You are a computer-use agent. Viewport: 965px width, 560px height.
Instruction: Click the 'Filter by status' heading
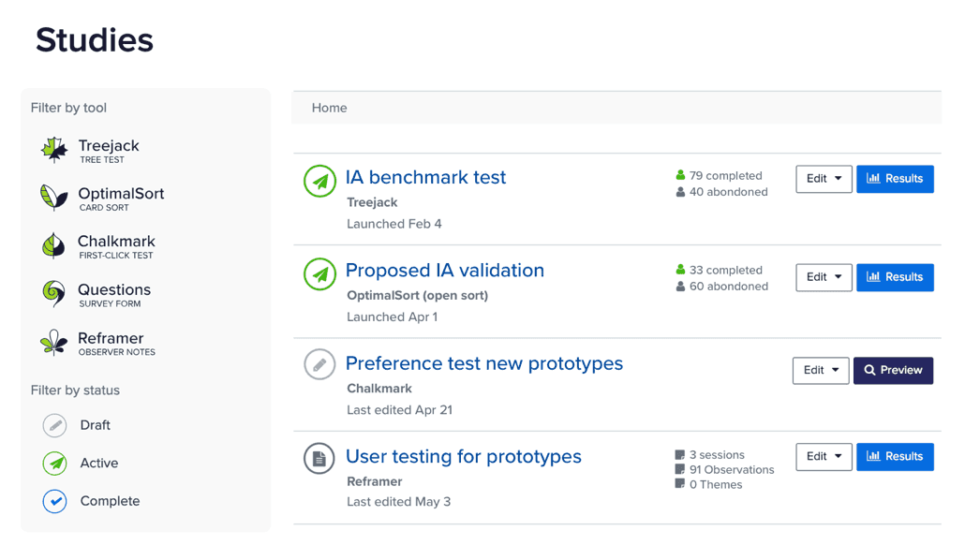[x=75, y=391]
